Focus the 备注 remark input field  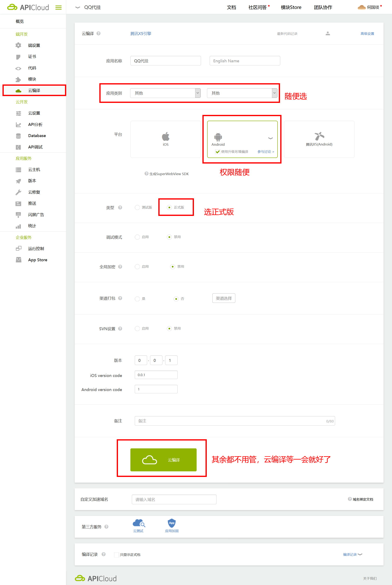tap(235, 421)
